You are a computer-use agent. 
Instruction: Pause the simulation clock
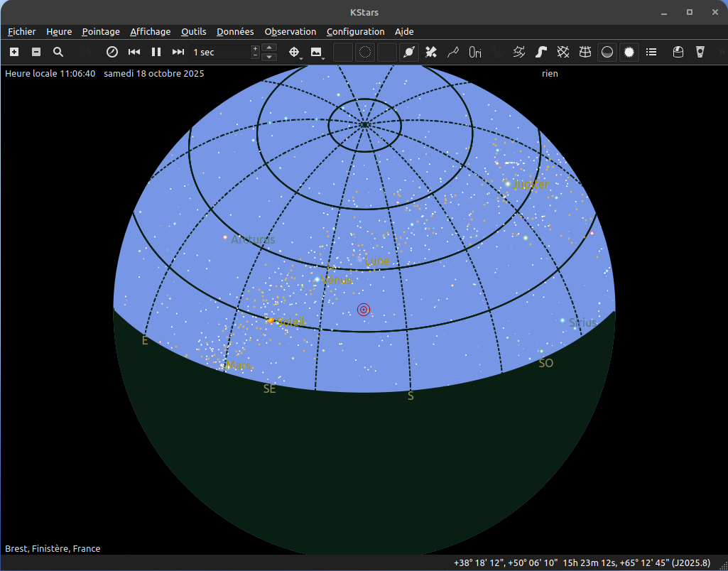coord(156,52)
